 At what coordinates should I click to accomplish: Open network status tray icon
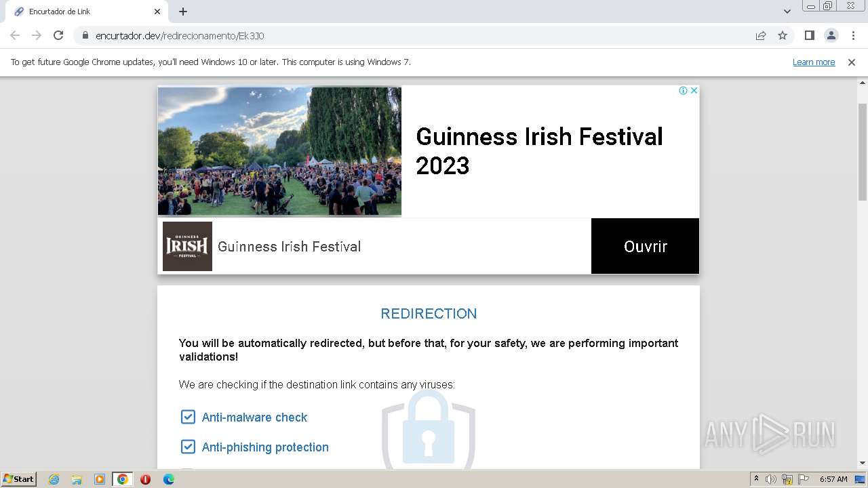(x=787, y=479)
